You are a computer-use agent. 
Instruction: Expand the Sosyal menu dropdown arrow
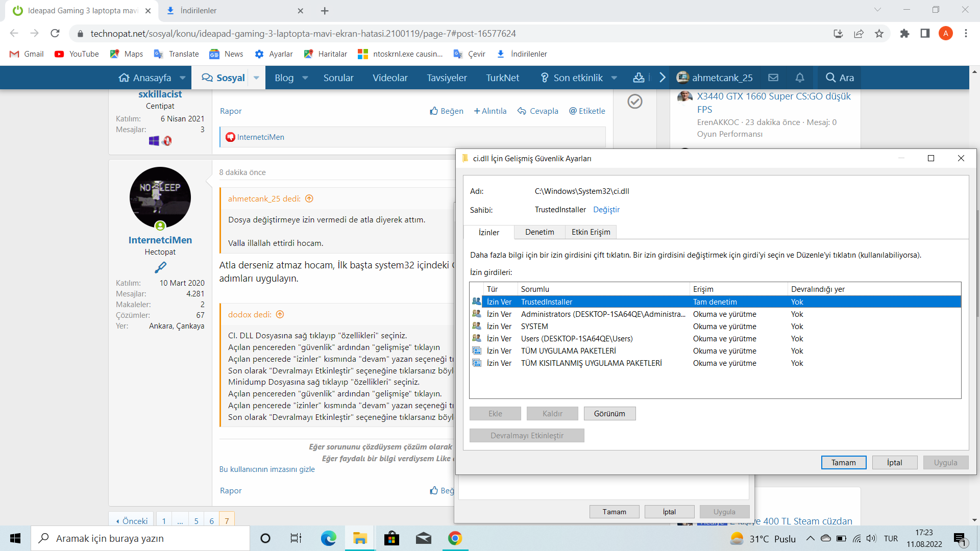tap(256, 78)
